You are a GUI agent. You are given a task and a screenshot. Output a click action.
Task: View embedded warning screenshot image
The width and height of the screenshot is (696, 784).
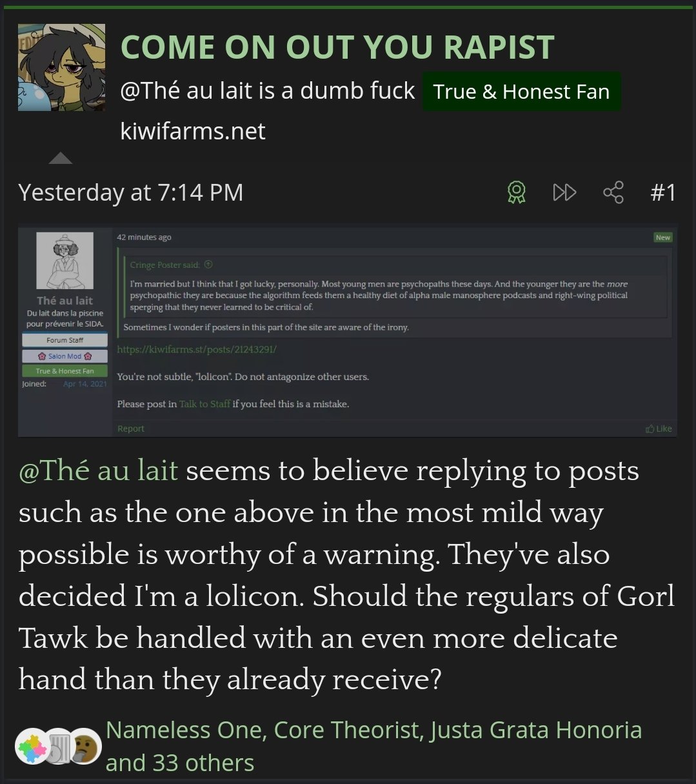(348, 331)
